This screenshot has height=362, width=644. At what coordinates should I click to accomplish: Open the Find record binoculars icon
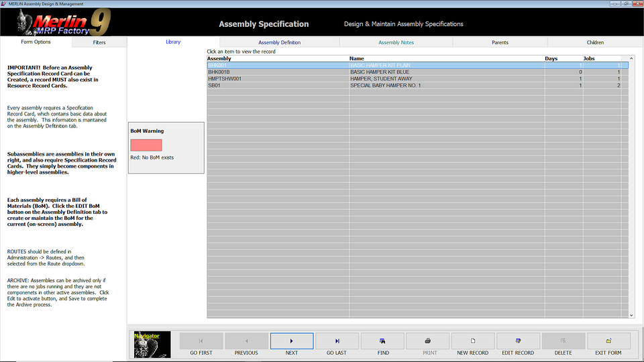[382, 341]
